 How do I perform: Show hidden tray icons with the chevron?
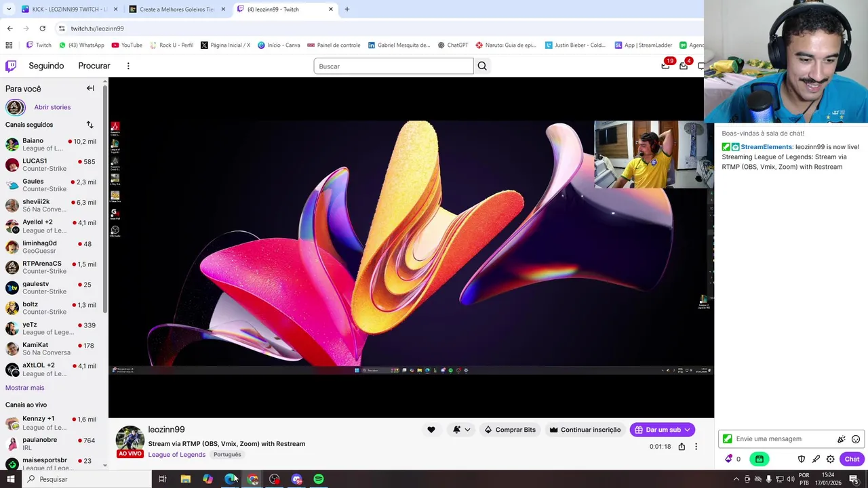click(736, 479)
